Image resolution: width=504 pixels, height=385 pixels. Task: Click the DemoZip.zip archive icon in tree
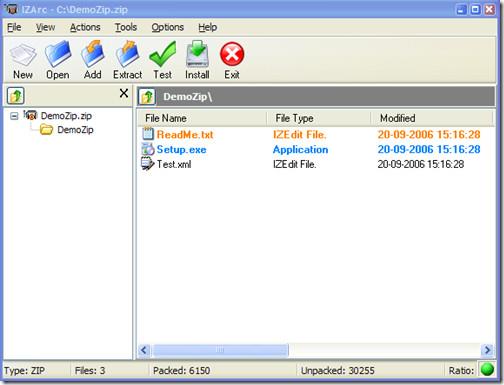30,115
